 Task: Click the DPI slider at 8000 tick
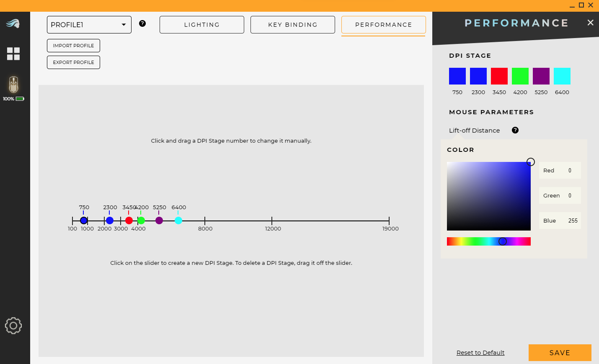click(x=205, y=220)
